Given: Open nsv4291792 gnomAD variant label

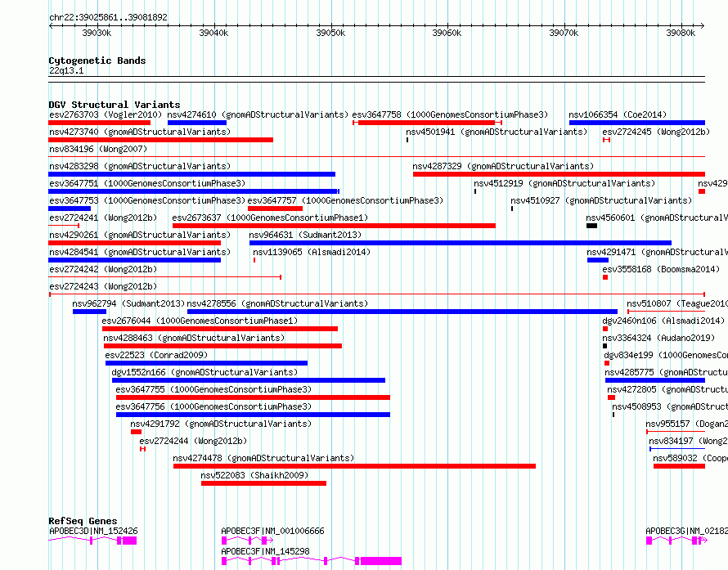Looking at the screenshot, I should tap(221, 424).
